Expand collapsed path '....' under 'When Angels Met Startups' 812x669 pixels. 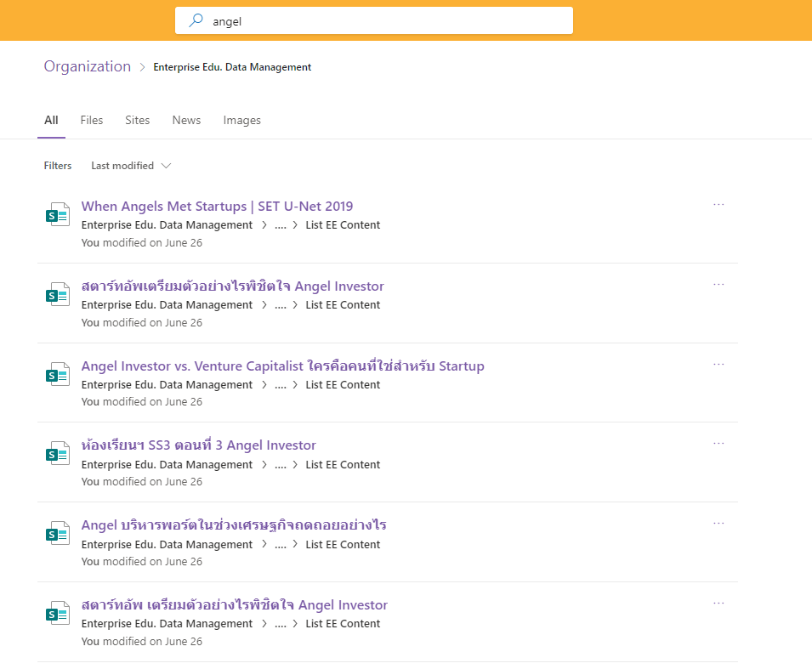(280, 226)
